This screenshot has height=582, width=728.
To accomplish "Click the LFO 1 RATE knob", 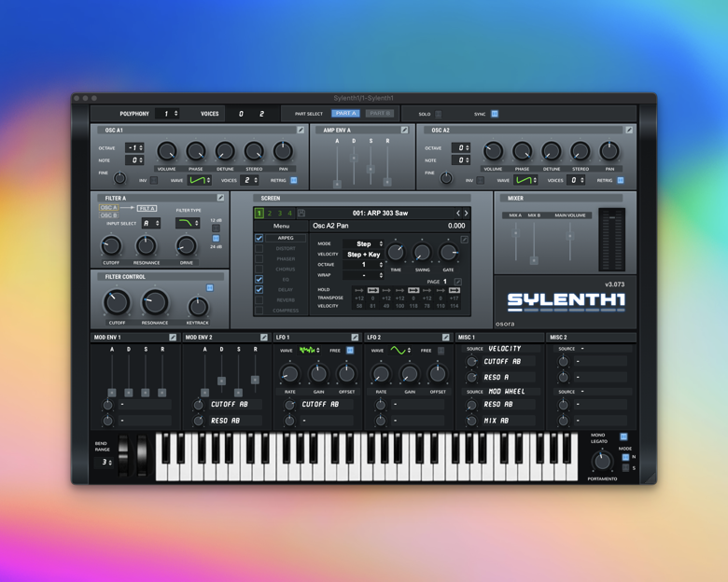I will tap(289, 374).
